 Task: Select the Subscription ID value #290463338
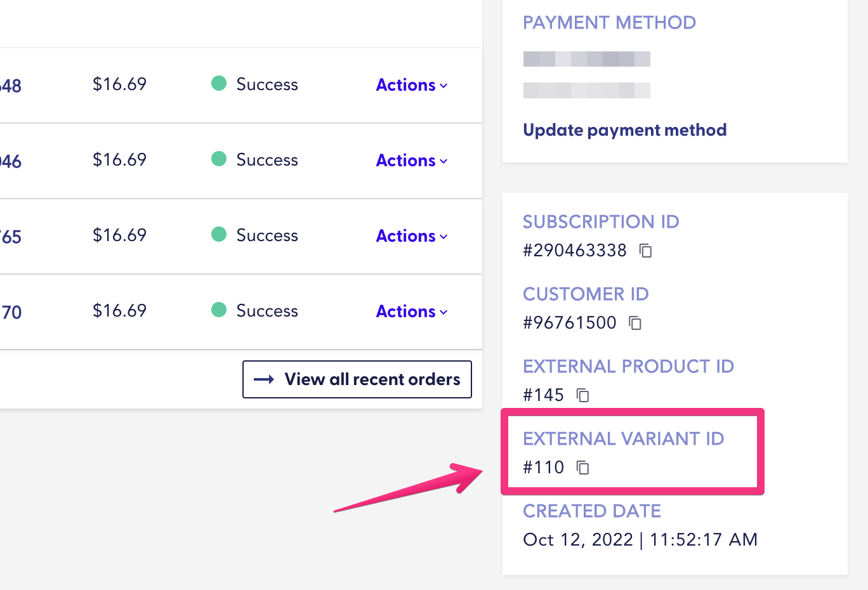pos(574,250)
